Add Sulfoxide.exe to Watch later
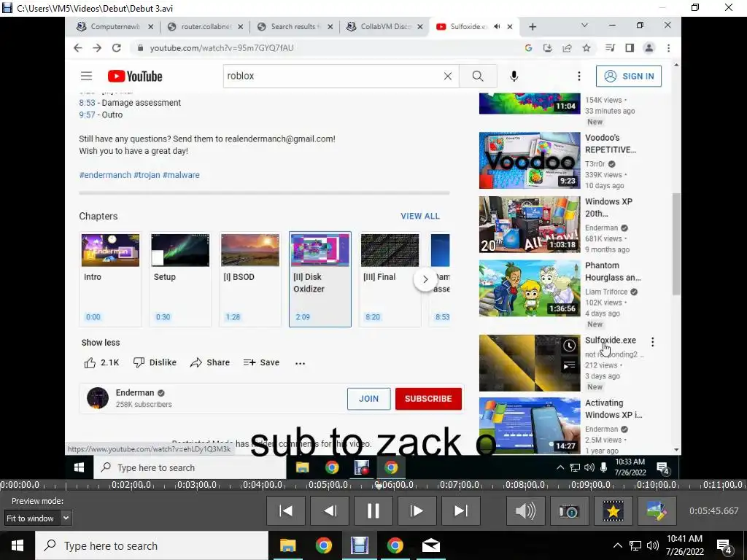 569,346
